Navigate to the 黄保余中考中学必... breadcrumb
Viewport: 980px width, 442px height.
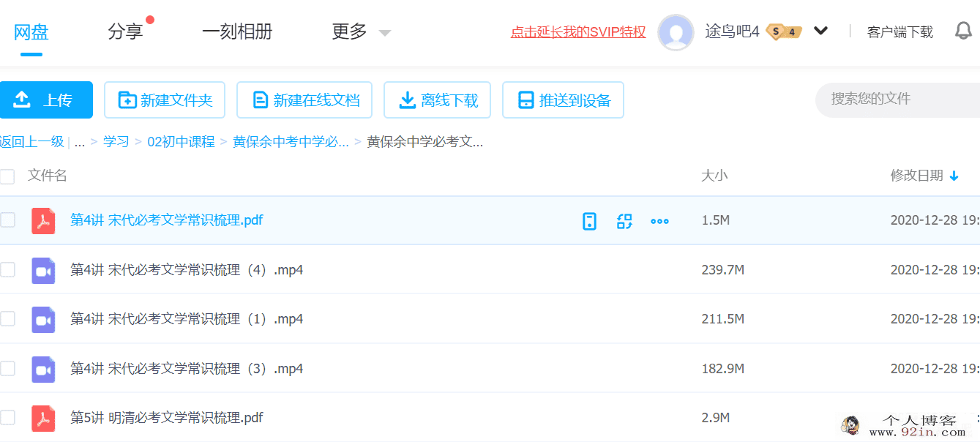[291, 142]
